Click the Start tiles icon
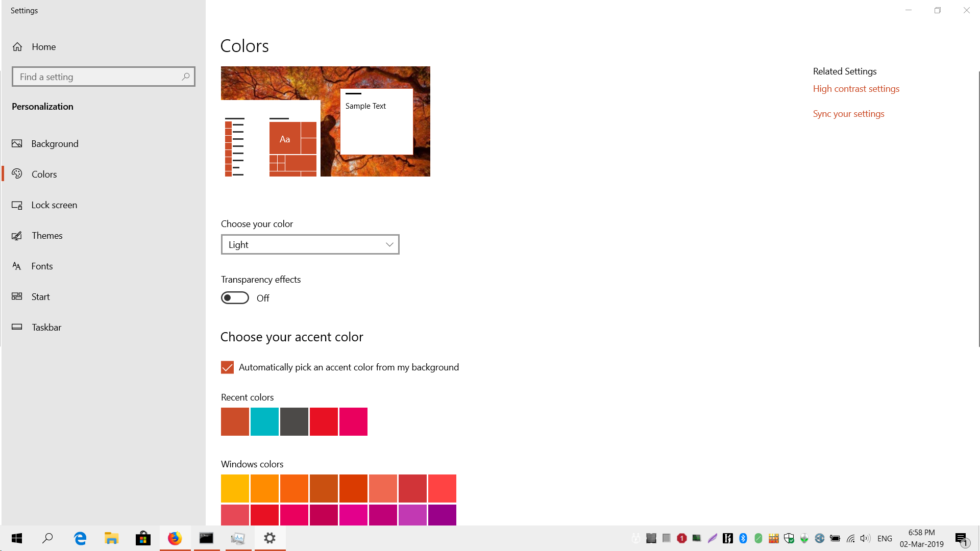The width and height of the screenshot is (980, 551). click(x=17, y=297)
